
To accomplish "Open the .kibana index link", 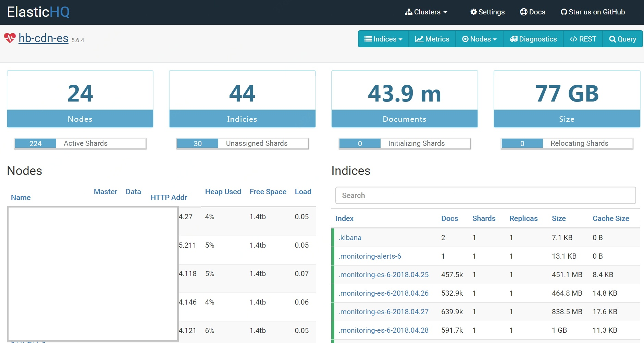I will click(x=350, y=238).
